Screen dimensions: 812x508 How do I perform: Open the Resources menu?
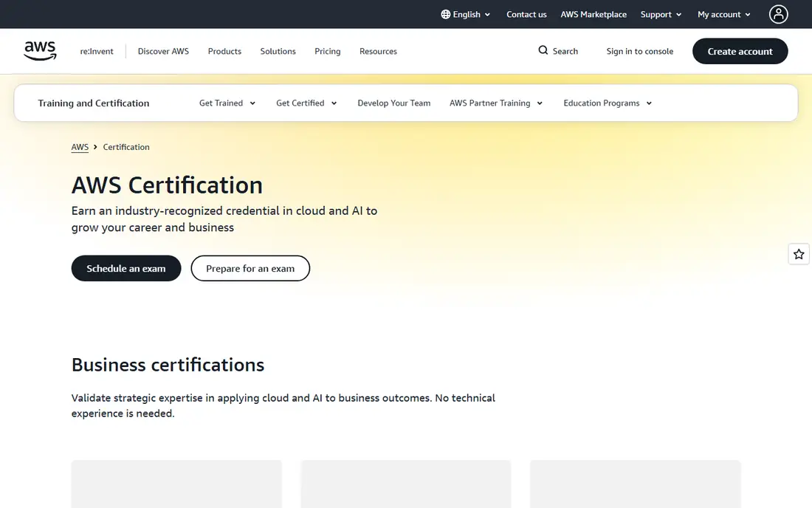coord(378,51)
